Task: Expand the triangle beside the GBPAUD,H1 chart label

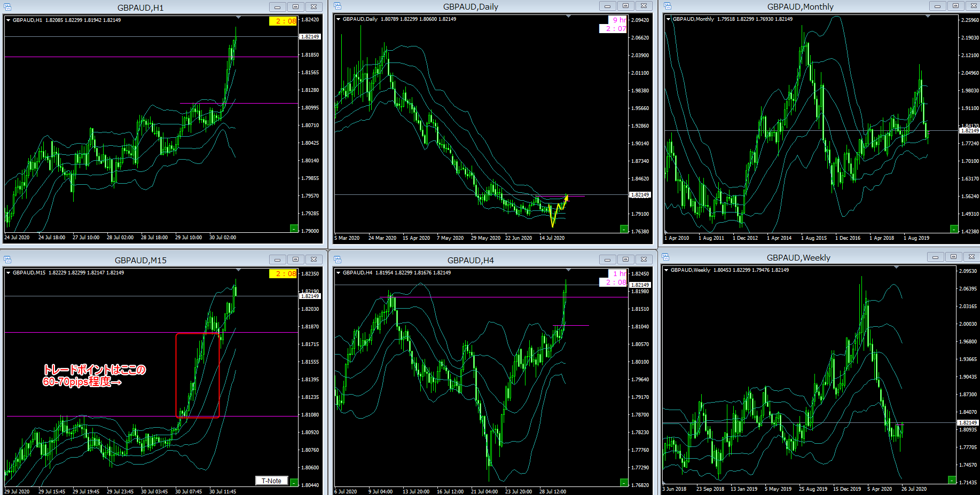Action: 8,20
